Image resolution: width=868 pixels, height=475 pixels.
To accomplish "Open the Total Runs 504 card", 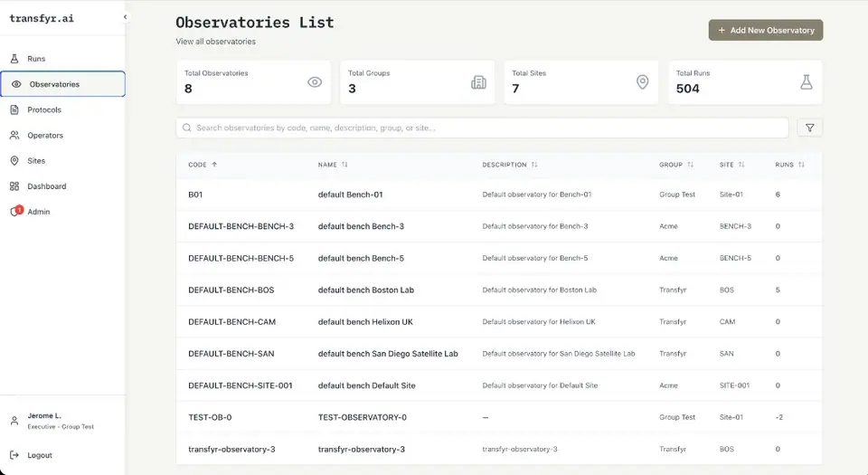I will [x=745, y=82].
